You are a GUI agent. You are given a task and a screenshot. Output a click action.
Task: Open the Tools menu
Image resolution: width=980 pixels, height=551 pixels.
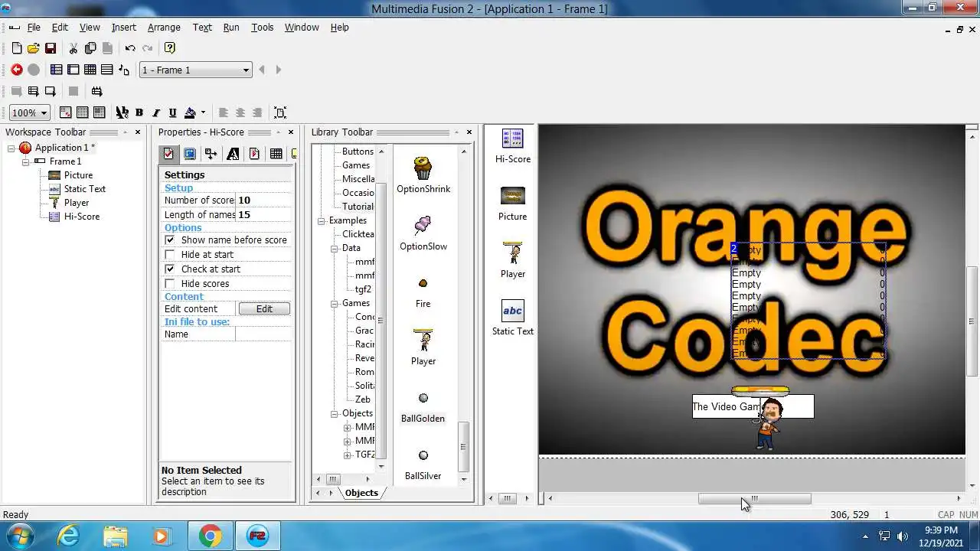[262, 27]
